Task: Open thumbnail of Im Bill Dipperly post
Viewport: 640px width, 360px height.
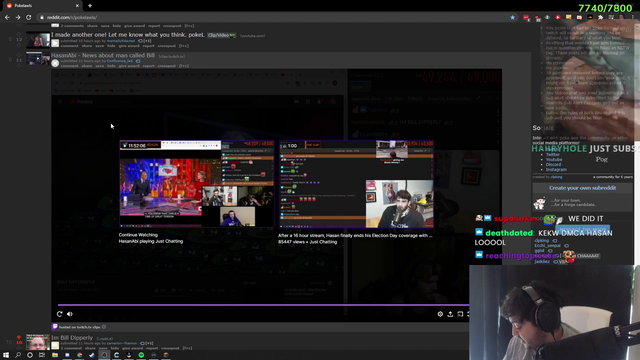Action: point(38,342)
